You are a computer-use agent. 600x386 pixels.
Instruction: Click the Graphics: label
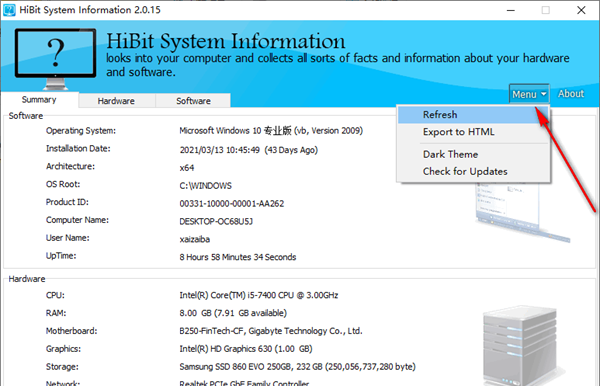pos(64,349)
